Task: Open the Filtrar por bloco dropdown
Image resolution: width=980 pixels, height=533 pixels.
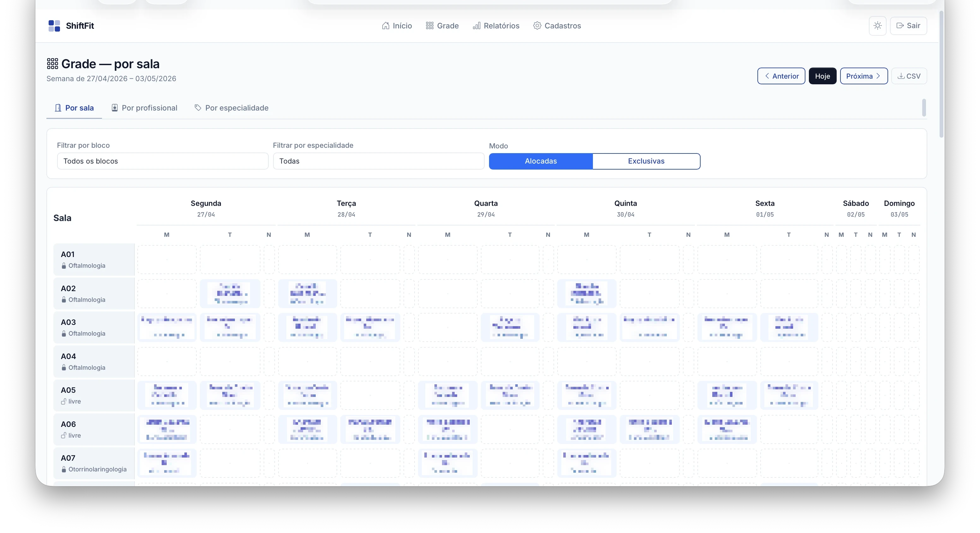Action: point(163,161)
